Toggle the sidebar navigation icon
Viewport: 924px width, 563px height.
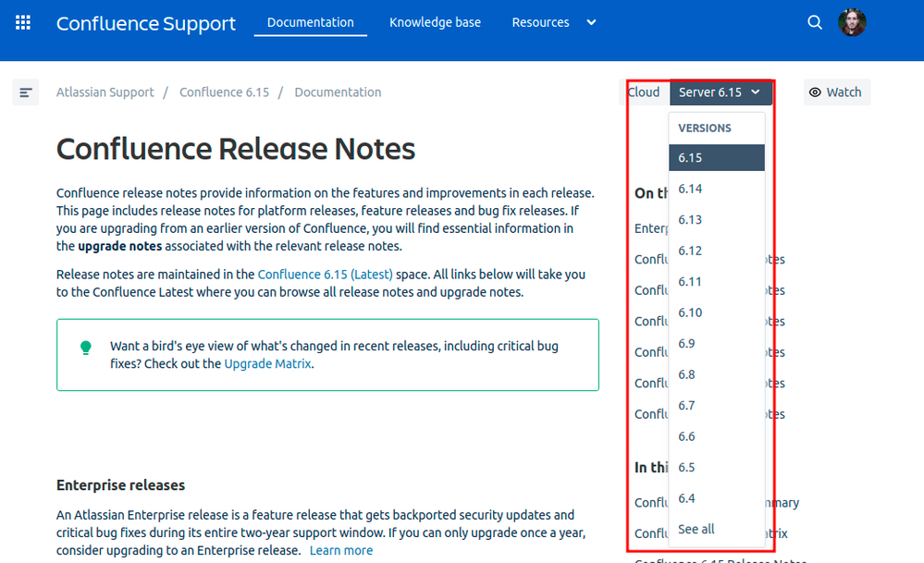(25, 92)
